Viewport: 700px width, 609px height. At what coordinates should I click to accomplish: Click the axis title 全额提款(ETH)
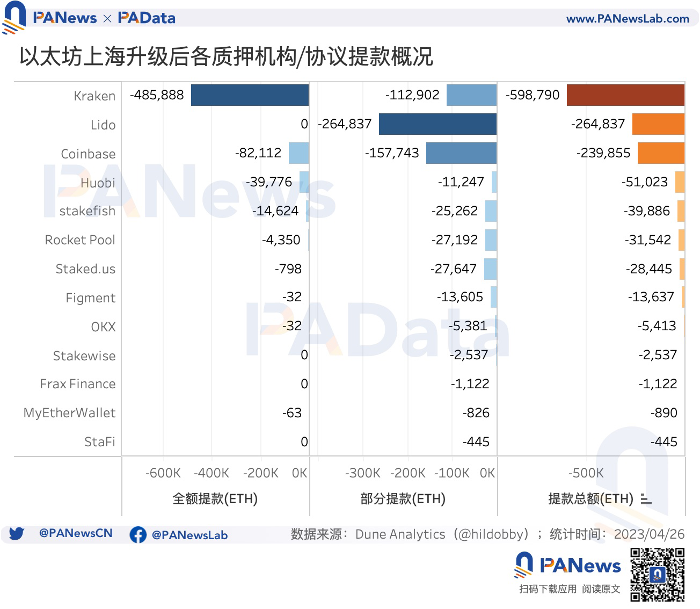(x=215, y=499)
